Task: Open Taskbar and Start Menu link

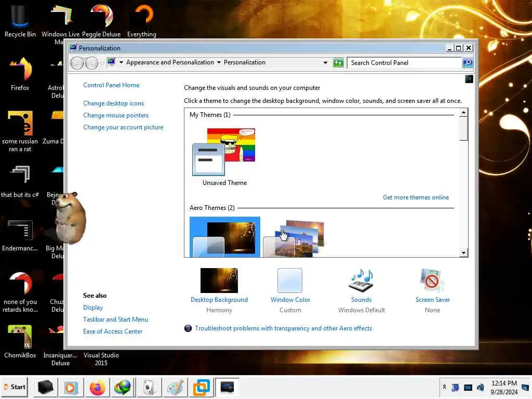Action: (115, 320)
